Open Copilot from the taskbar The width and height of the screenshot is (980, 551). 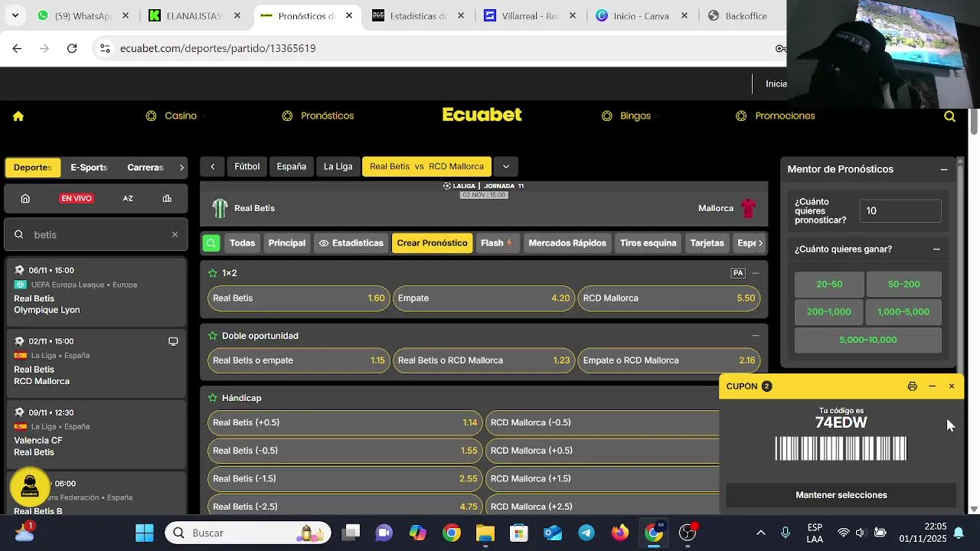[417, 533]
